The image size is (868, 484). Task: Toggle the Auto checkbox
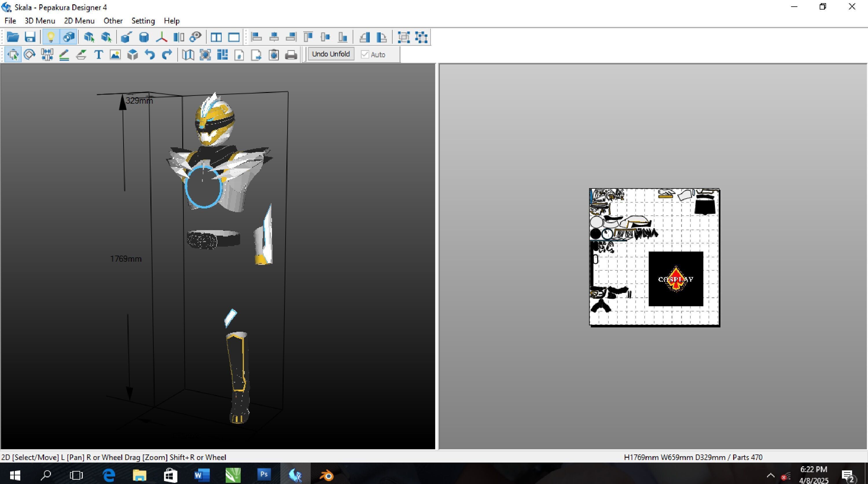[x=365, y=54]
